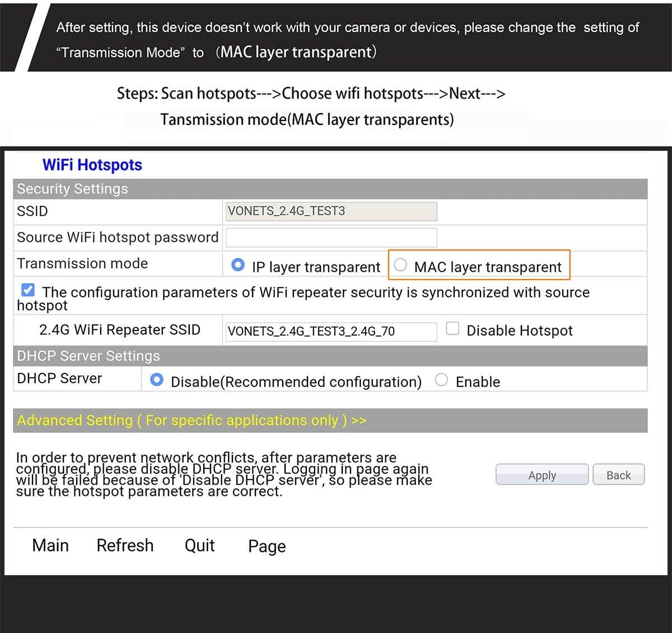Click the Apply button

[x=542, y=475]
